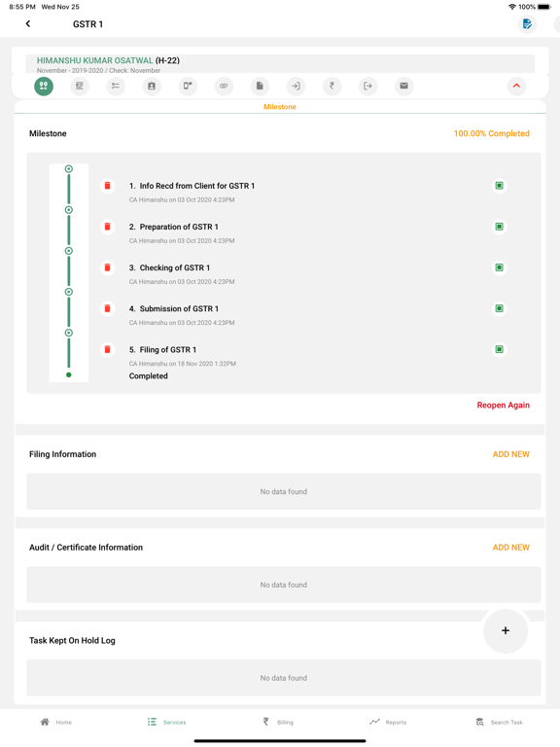Switch to Home tab
Screen dimensions: 560x747
pos(56,723)
